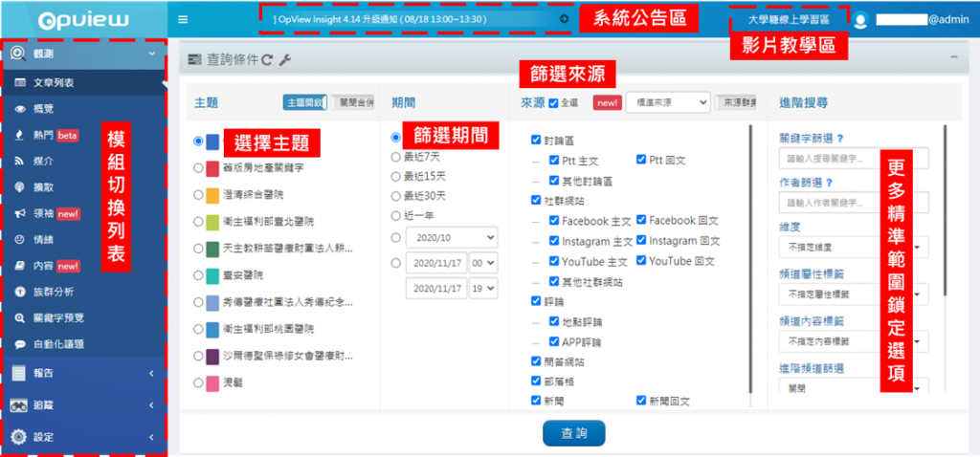Open the 頻道屬性標籤 dropdown
The image size is (980, 457).
(x=854, y=294)
